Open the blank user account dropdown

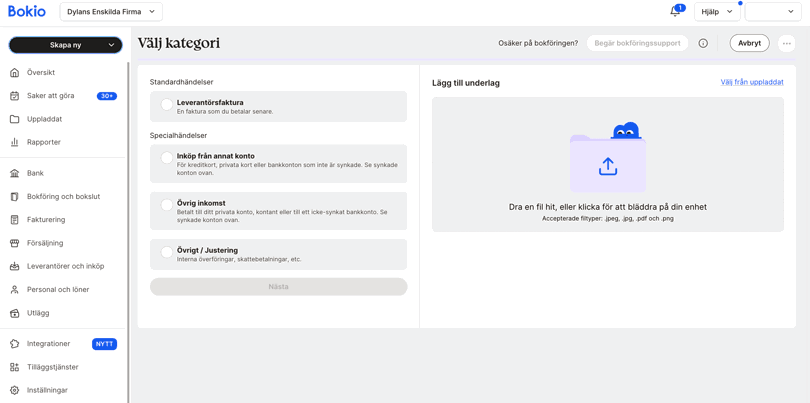[773, 11]
